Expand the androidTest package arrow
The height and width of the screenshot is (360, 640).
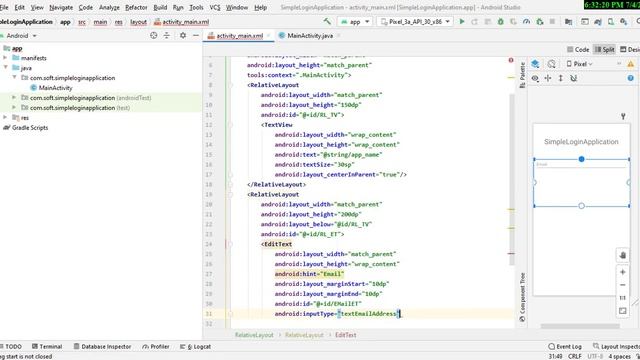click(x=14, y=98)
